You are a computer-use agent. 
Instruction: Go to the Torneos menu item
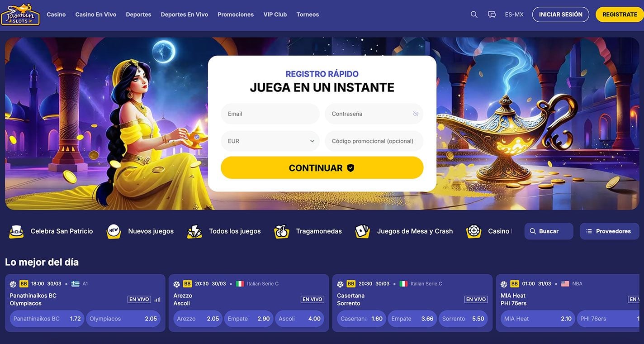tap(308, 14)
